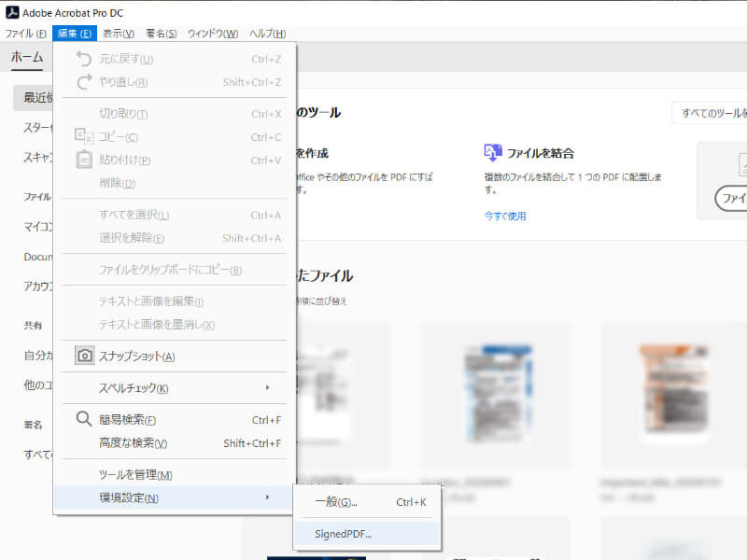The image size is (747, 560).
Task: Click the ファイルを結合 tool heading
Action: click(541, 153)
